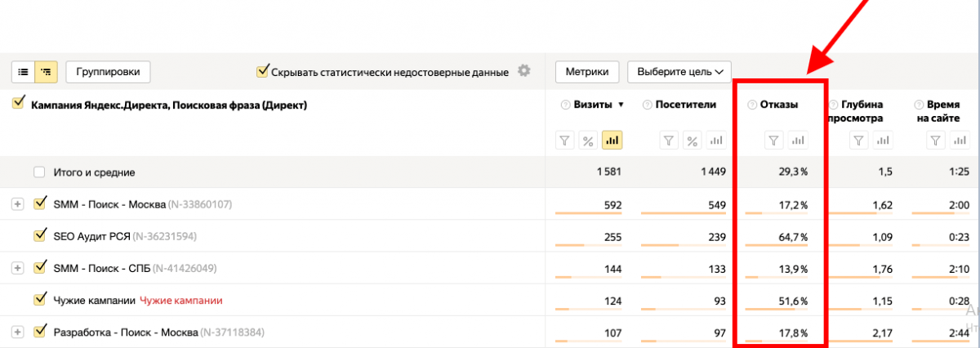Open settings gear for unreliable data

click(x=524, y=71)
